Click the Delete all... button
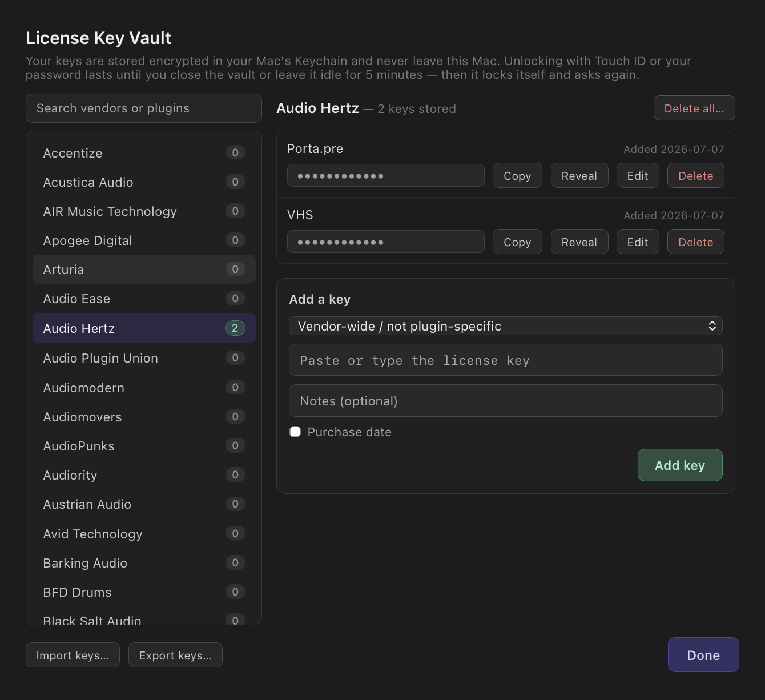 click(x=694, y=108)
